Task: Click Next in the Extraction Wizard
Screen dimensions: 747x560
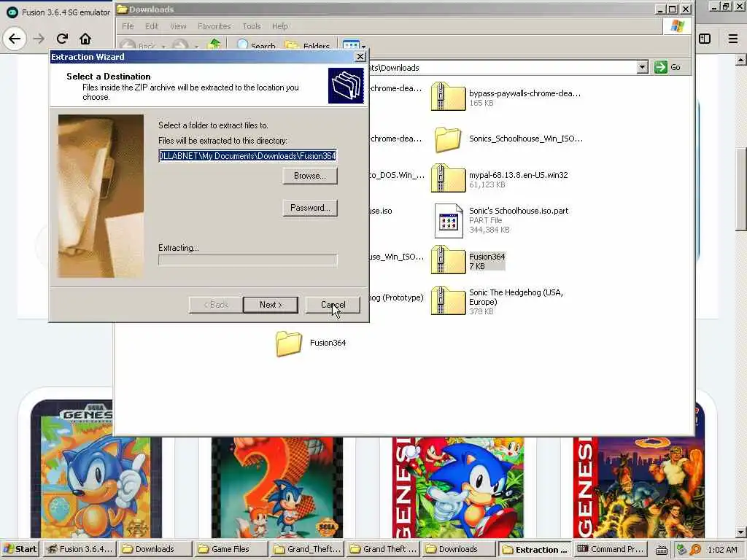Action: point(271,305)
